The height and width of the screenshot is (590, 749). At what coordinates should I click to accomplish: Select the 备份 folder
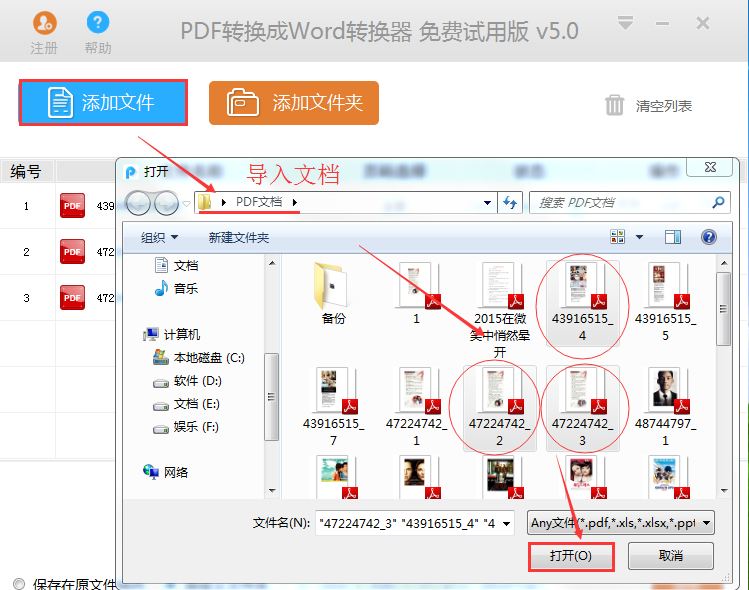[x=333, y=293]
